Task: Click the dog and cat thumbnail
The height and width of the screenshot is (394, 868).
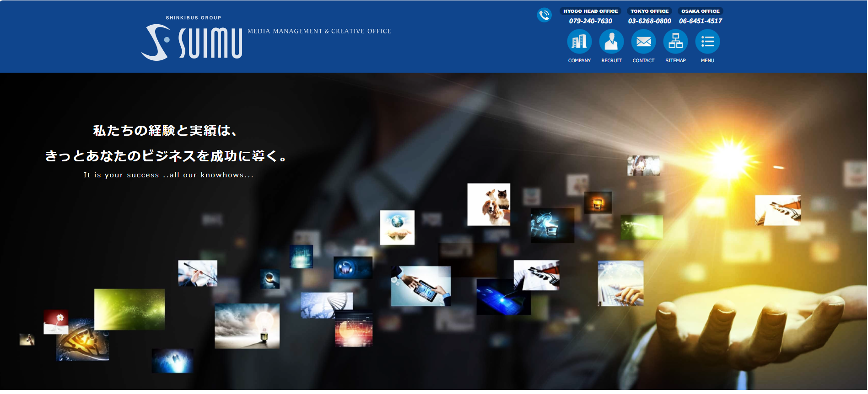Action: [x=489, y=204]
